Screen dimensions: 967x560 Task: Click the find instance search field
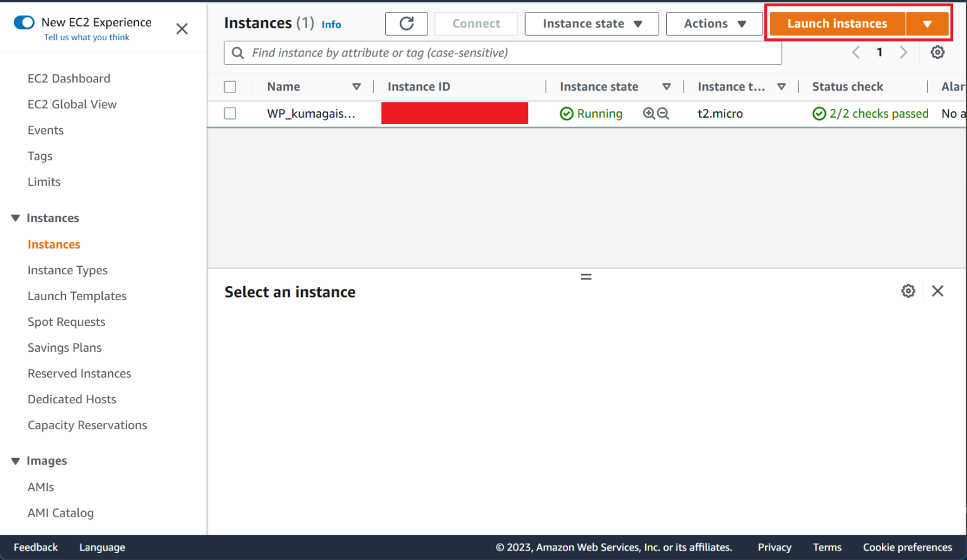(x=441, y=53)
